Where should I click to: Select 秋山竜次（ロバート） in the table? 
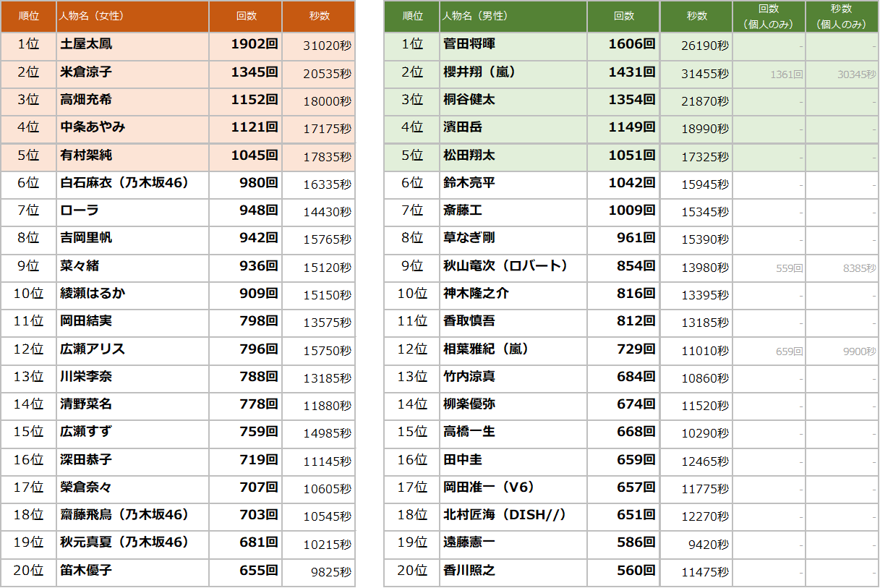coord(513,266)
